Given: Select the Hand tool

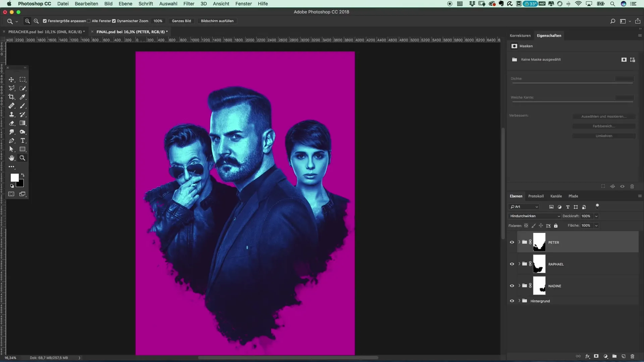Looking at the screenshot, I should 11,158.
